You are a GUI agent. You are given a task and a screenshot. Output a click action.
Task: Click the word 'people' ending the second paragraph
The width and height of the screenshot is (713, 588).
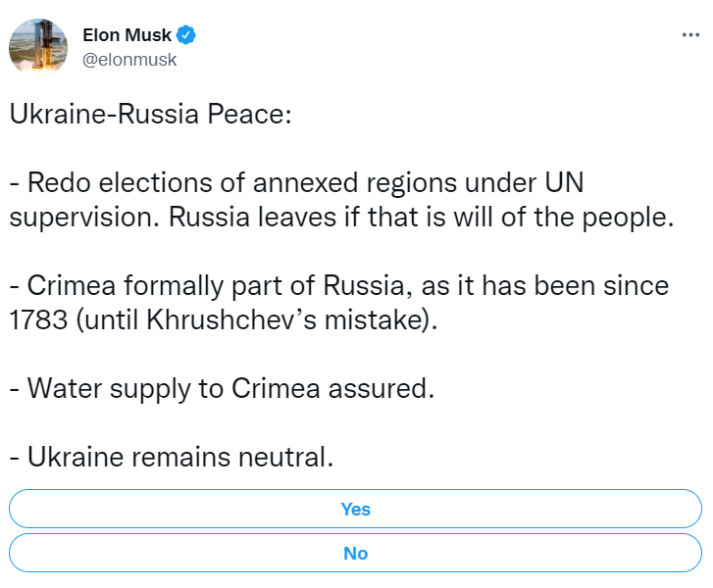coord(628,219)
